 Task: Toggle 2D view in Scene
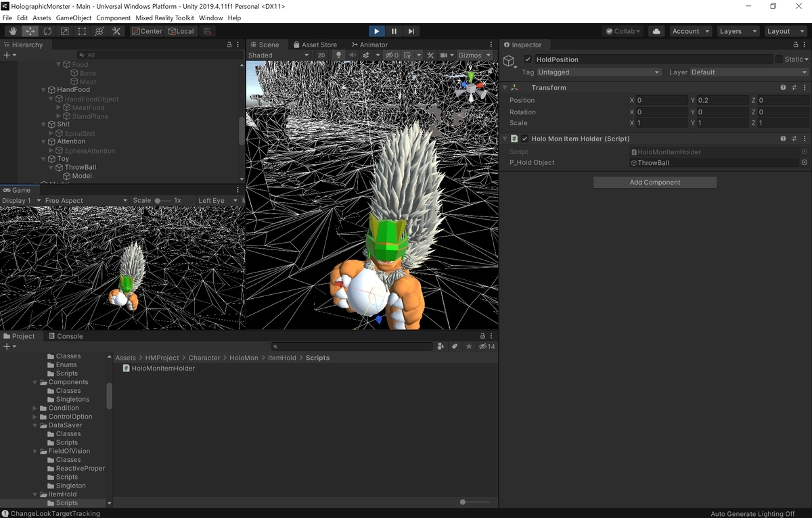321,55
